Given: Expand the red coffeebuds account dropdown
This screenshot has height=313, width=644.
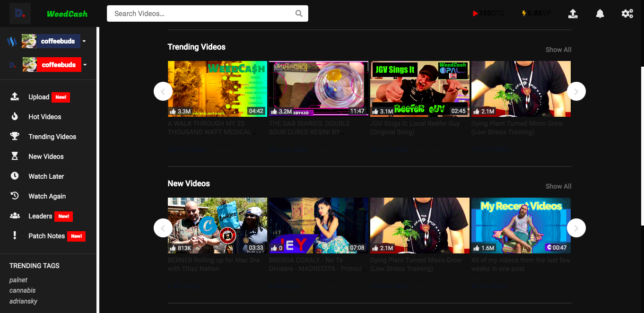Looking at the screenshot, I should click(x=85, y=65).
